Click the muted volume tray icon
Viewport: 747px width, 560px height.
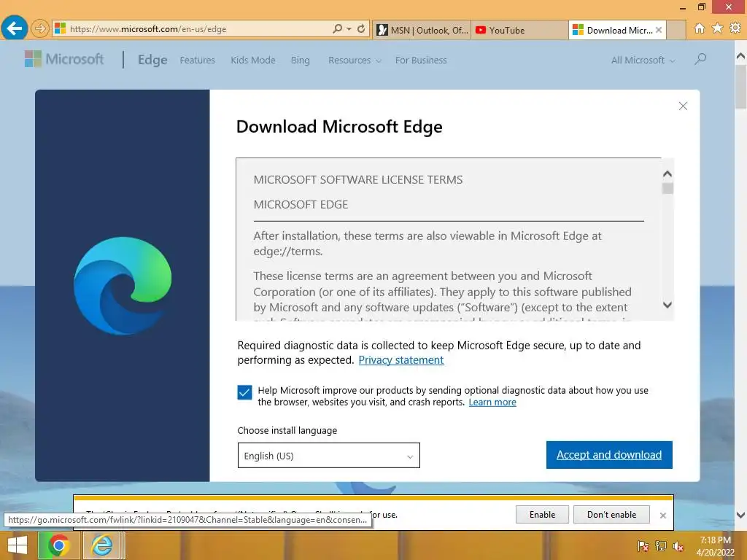pos(678,546)
